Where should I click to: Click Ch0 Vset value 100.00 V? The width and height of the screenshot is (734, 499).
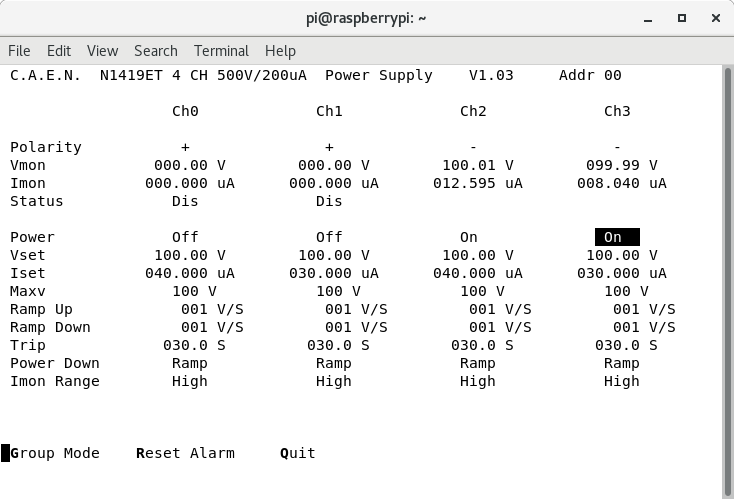pyautogui.click(x=190, y=255)
